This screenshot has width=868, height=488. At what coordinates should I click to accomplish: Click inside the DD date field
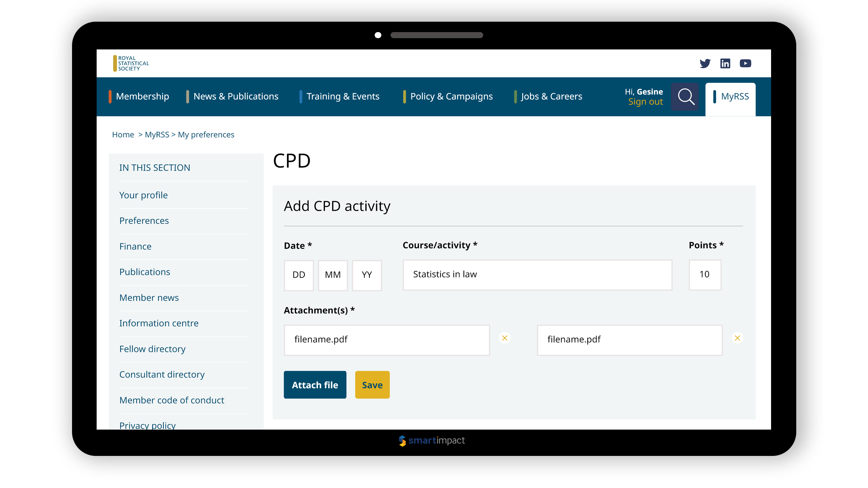(299, 275)
